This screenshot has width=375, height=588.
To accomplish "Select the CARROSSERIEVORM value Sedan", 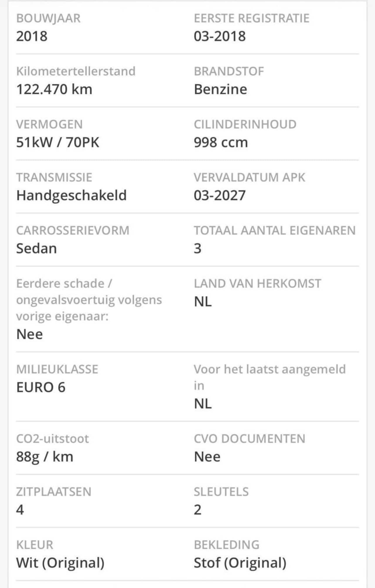I will 37,249.
